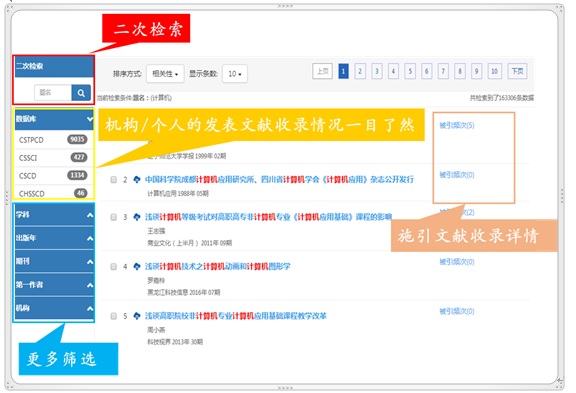This screenshot has height=393, width=576.
Task: Collapse the 数据库 filter panel
Action: click(54, 119)
